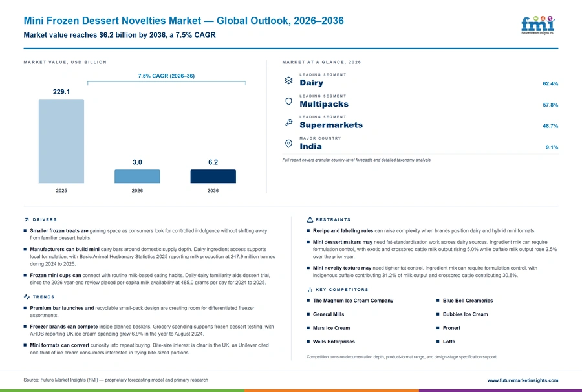Open the www.futuremarketinsights.com link

(x=523, y=380)
